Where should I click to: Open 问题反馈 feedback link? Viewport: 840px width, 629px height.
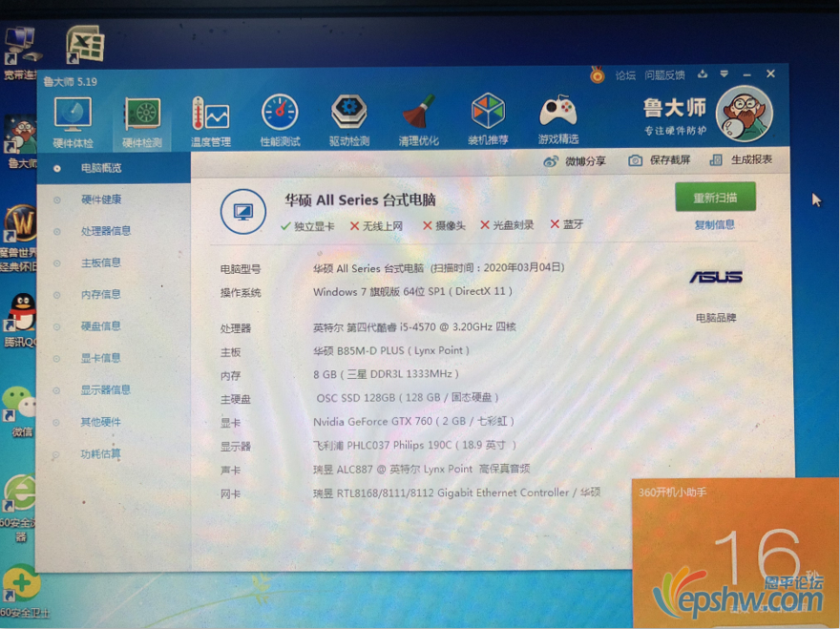[x=664, y=75]
